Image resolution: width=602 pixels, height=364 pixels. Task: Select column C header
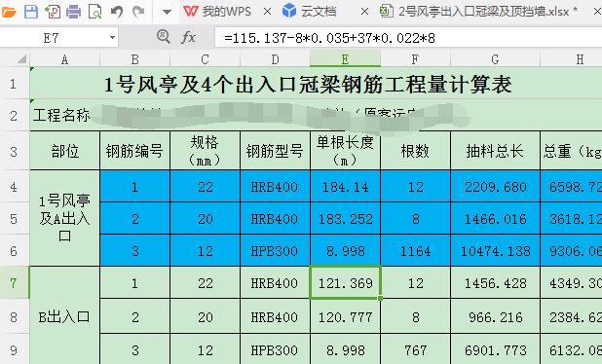click(x=205, y=59)
